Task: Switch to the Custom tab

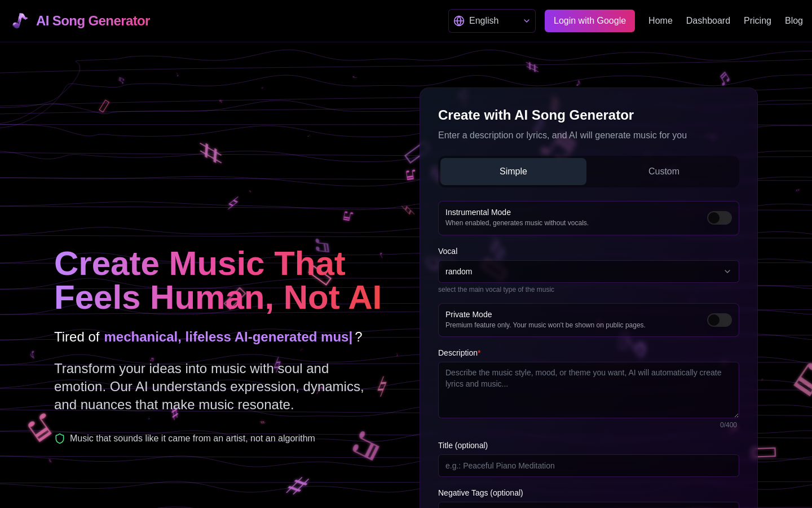Action: pyautogui.click(x=664, y=172)
